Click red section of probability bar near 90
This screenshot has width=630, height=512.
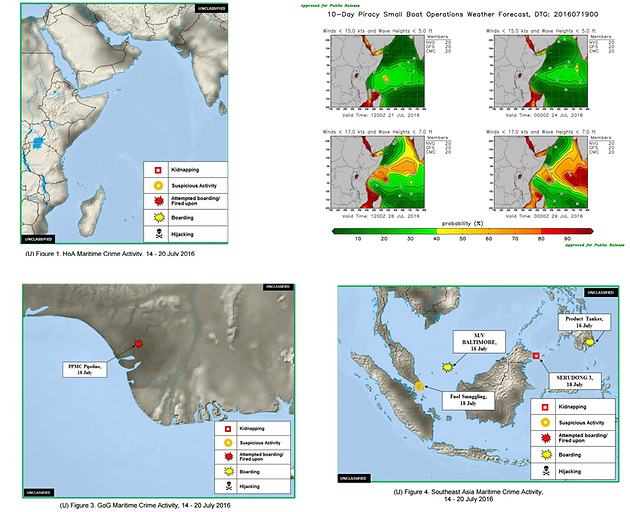pyautogui.click(x=567, y=231)
